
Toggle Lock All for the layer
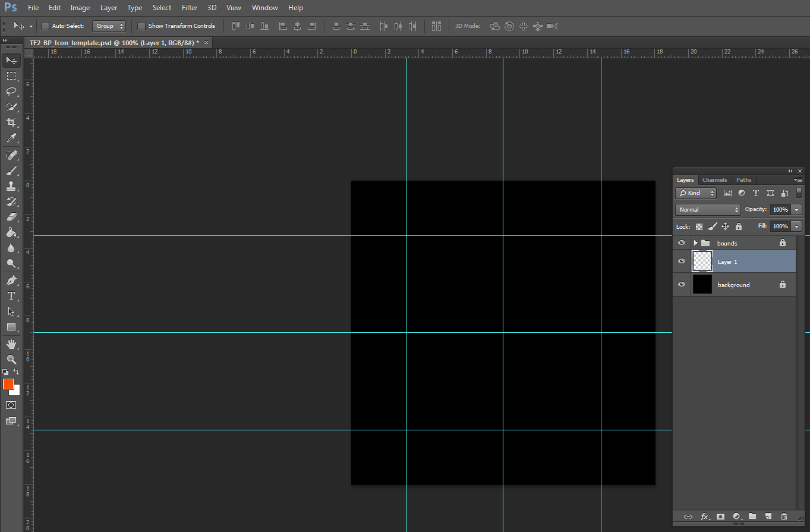739,226
